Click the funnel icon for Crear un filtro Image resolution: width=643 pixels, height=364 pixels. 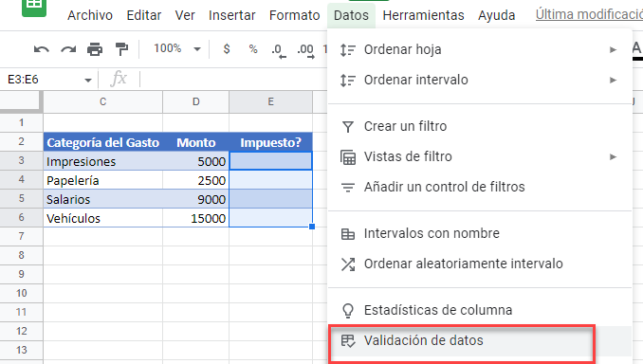tap(348, 127)
